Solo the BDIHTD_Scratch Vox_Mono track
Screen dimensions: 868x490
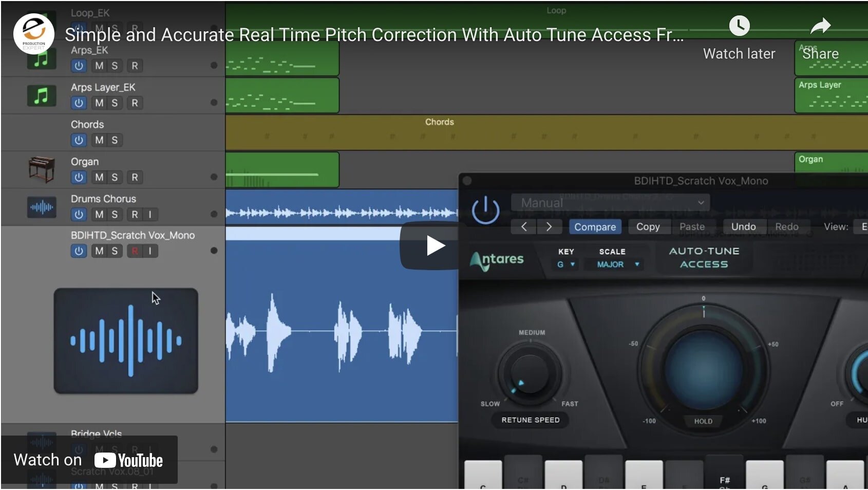[115, 251]
